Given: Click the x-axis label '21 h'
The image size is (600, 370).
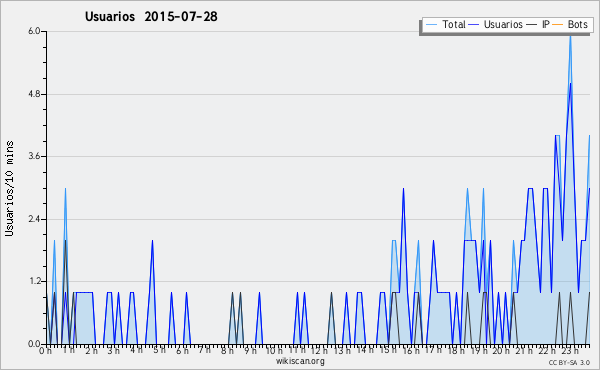Looking at the screenshot, I should [x=524, y=351].
